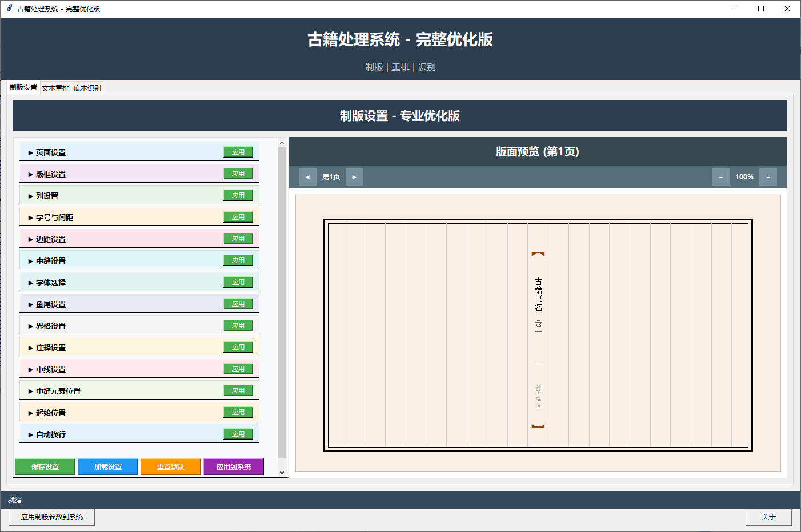
Task: Apply the 字体选择 font settings
Action: coord(238,281)
